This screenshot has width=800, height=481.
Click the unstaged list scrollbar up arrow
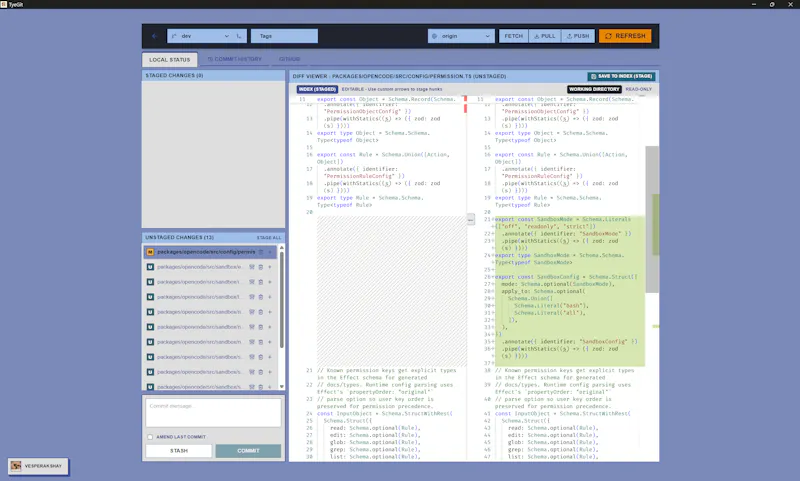point(282,248)
